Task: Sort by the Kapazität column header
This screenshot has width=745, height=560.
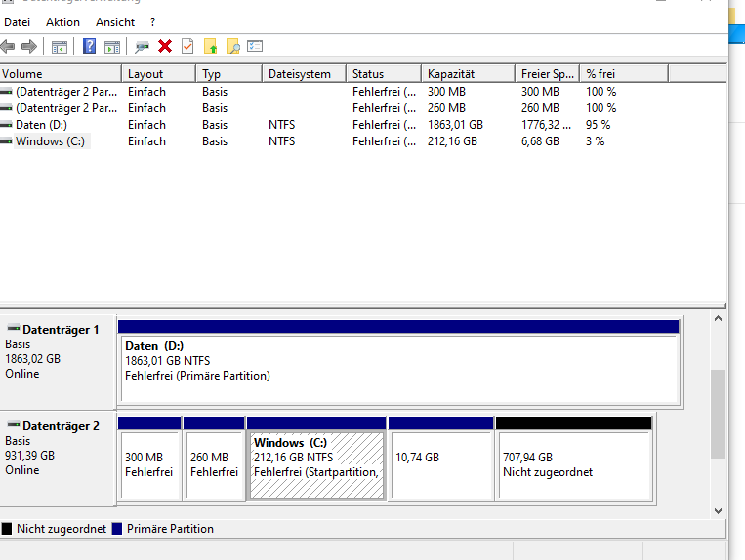Action: [469, 74]
